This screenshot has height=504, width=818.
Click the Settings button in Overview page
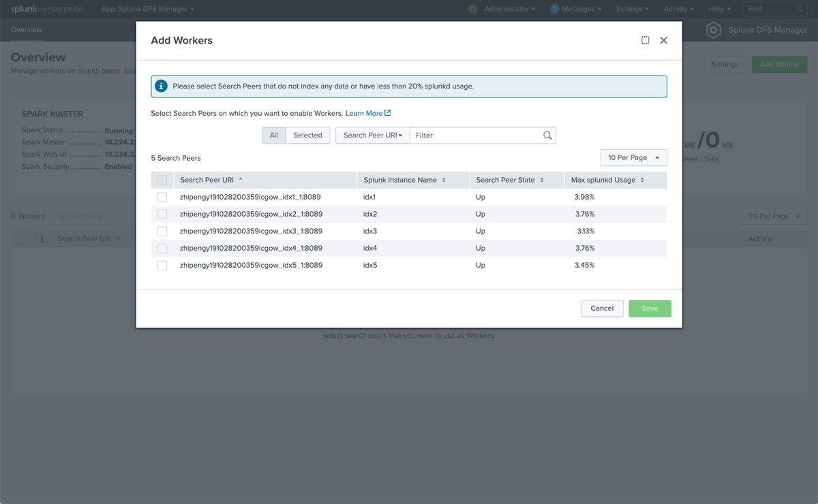click(x=725, y=65)
